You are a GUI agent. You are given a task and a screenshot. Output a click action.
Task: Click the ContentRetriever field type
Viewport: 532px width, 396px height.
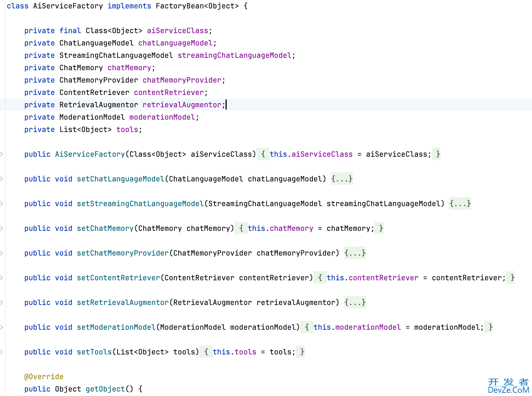click(94, 92)
